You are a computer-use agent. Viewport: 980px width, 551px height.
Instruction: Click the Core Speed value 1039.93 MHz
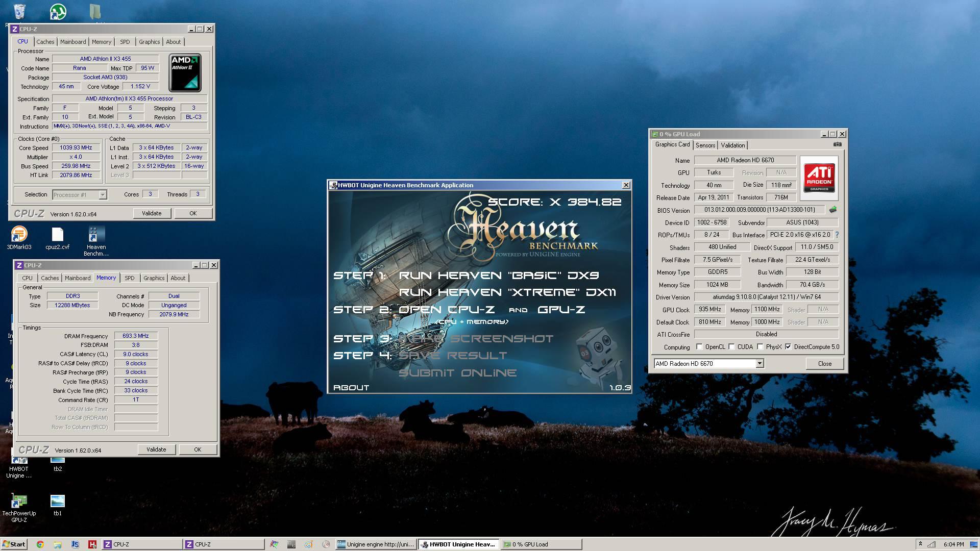click(x=76, y=148)
